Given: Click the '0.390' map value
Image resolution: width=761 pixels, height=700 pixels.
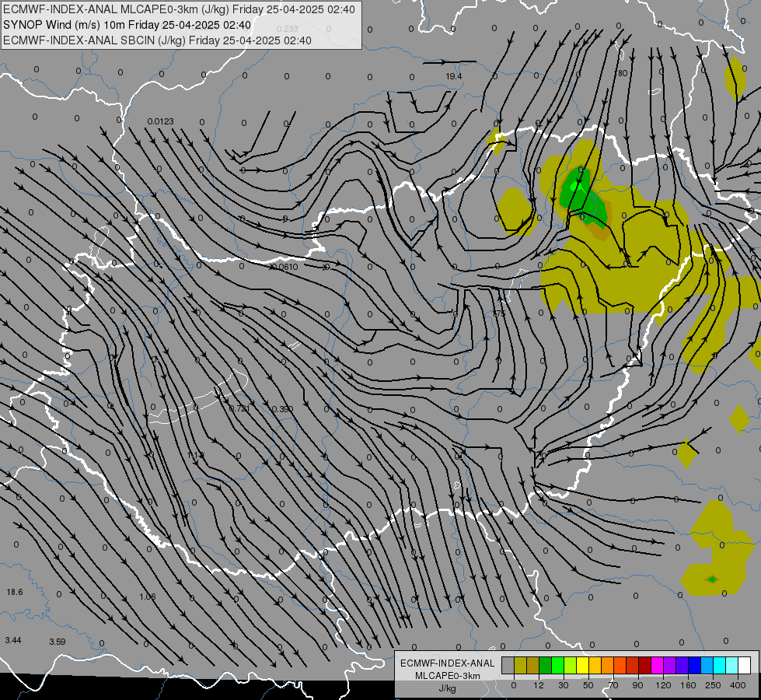Looking at the screenshot, I should (x=282, y=409).
